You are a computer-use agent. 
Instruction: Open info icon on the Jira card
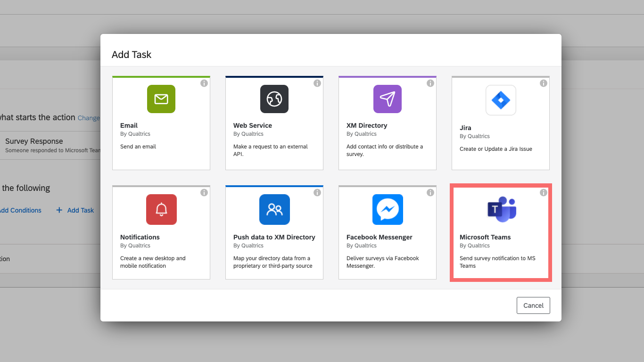pos(544,83)
